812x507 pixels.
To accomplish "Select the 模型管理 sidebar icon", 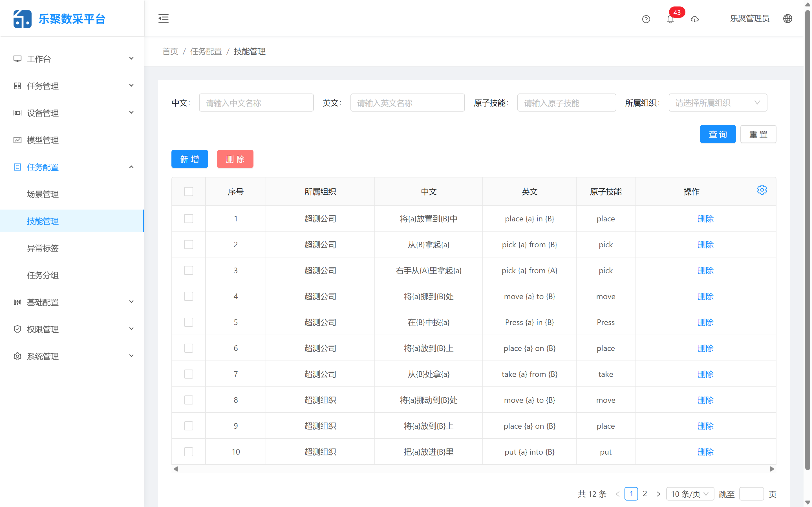I will coord(17,140).
